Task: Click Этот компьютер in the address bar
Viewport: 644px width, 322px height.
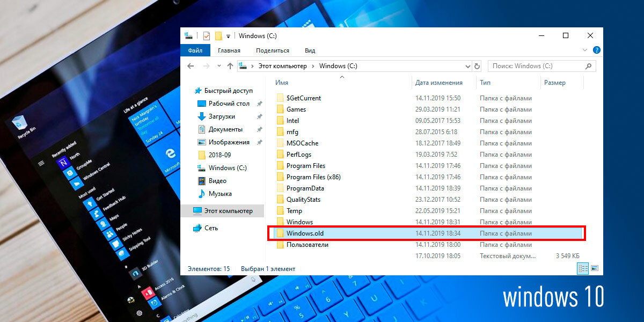Action: [x=283, y=66]
